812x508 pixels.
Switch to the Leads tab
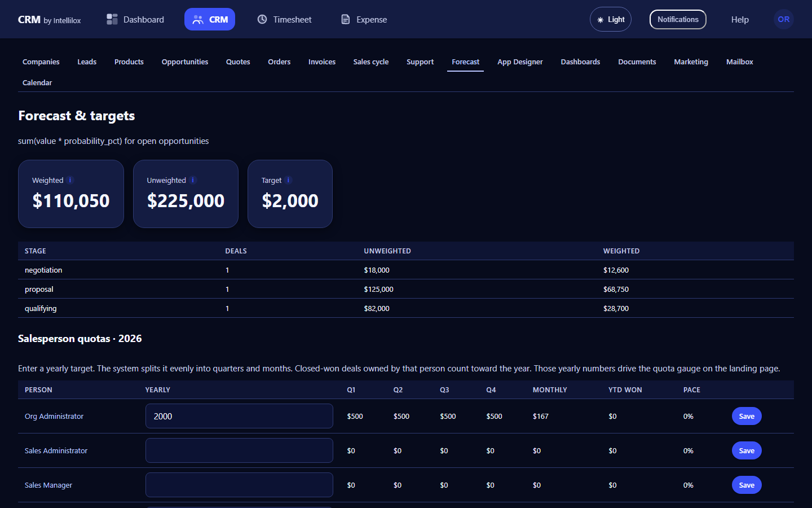tap(87, 62)
